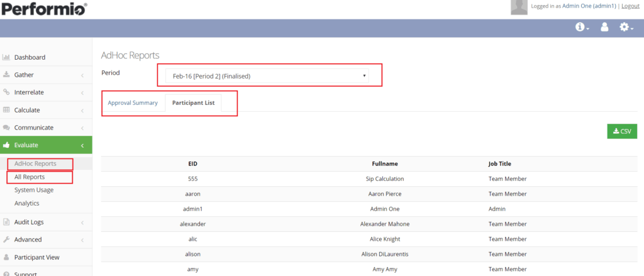Click the user avatar thumbnail

[x=519, y=7]
